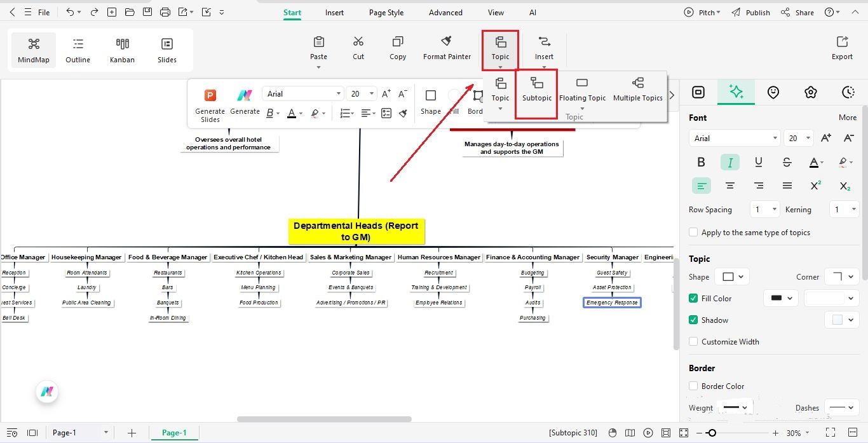
Task: Apply strikethrough in Font panel
Action: [787, 162]
